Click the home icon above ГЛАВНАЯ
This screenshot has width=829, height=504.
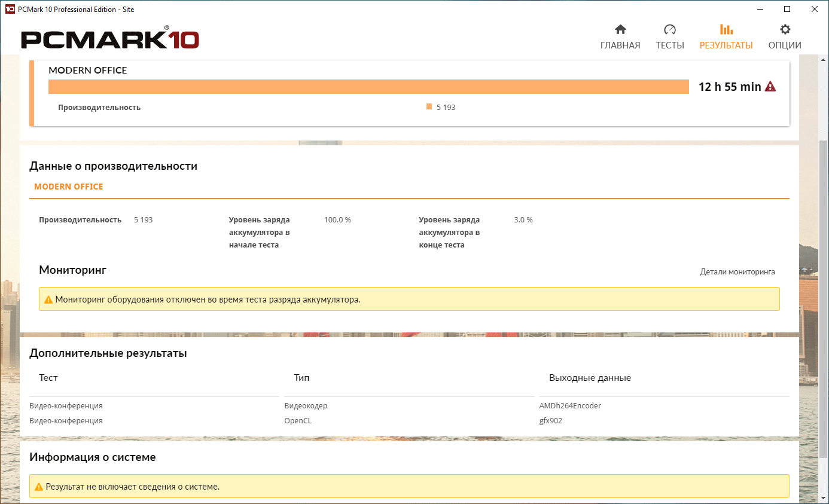620,29
